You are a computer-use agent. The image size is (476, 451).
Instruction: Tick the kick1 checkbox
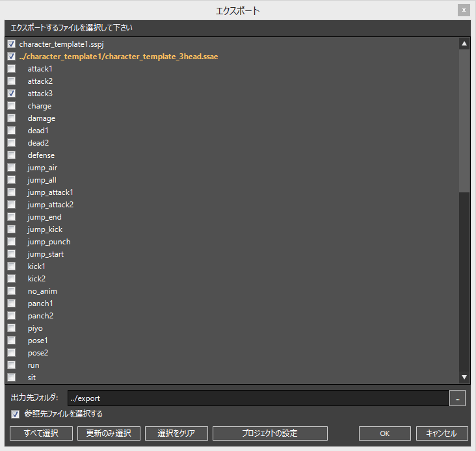12,266
